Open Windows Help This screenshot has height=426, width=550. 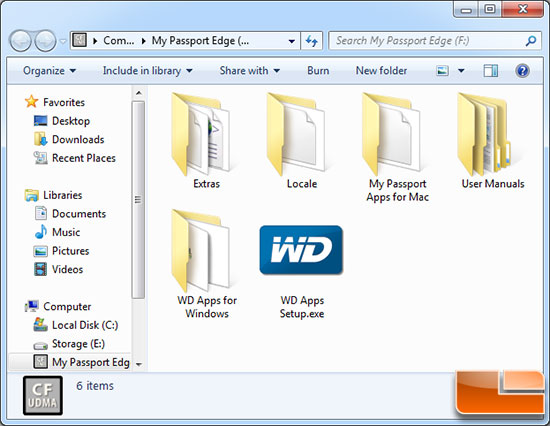point(522,71)
